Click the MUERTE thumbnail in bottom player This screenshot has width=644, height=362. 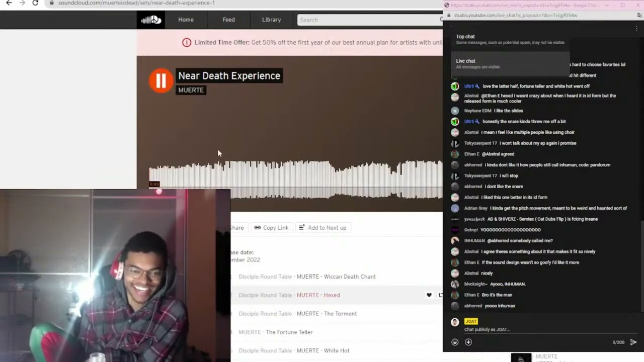[x=521, y=357]
